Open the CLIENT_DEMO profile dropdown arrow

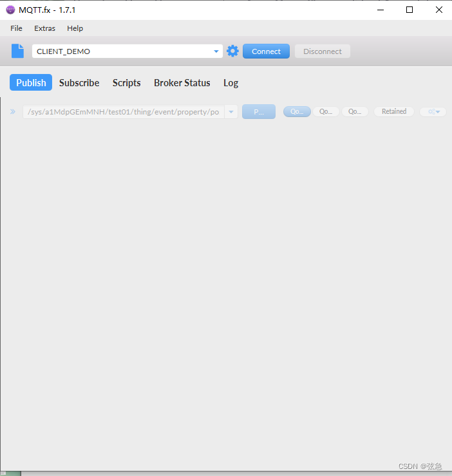pyautogui.click(x=216, y=51)
